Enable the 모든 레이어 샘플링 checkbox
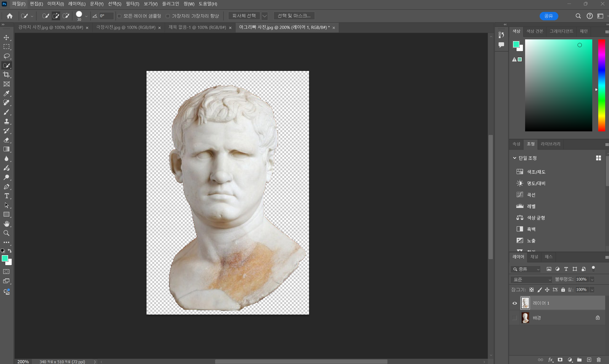The height and width of the screenshot is (364, 609). pyautogui.click(x=119, y=16)
